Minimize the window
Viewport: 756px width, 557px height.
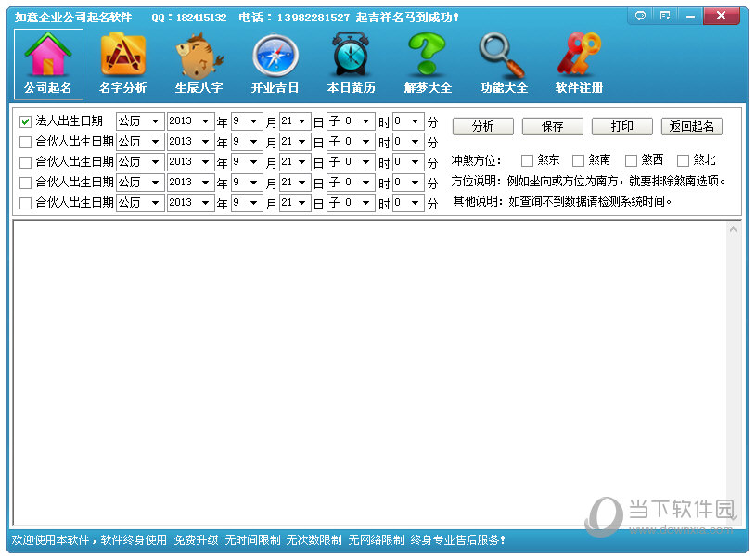tap(690, 16)
